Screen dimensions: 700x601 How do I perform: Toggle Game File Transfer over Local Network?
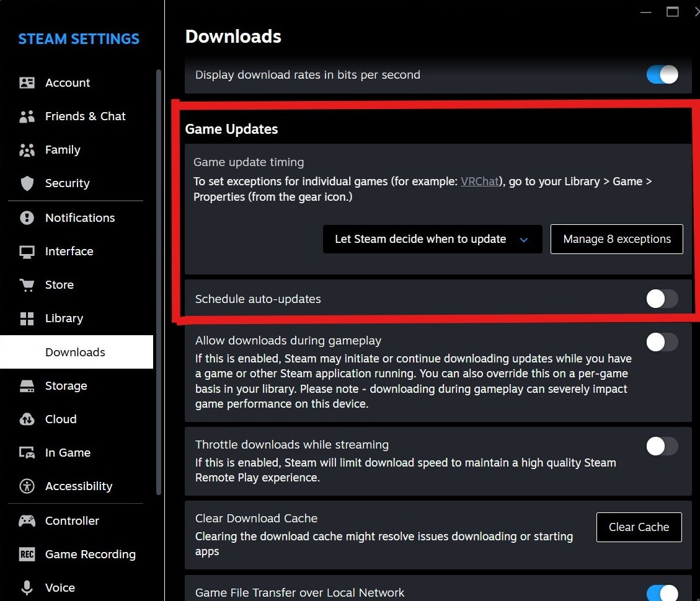tap(662, 594)
